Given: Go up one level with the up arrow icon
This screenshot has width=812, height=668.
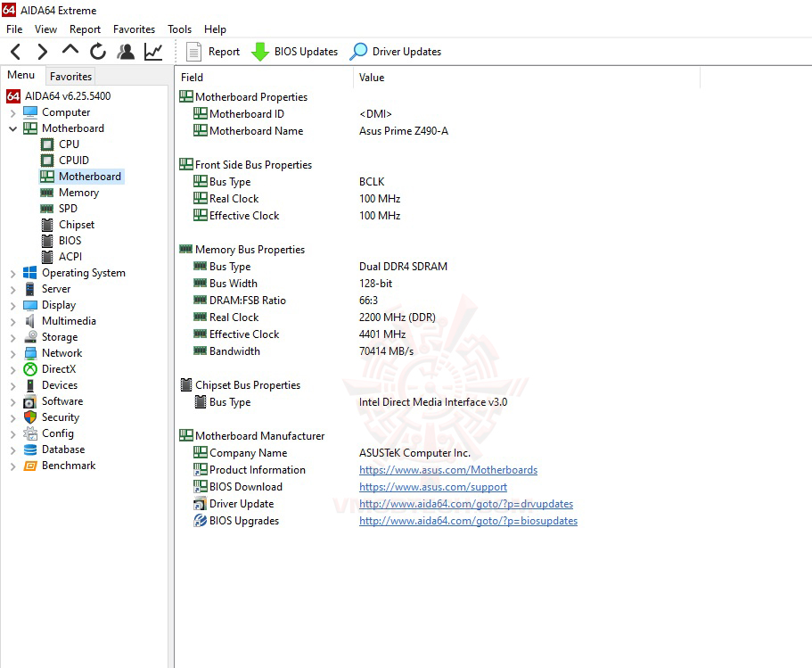Looking at the screenshot, I should (70, 50).
